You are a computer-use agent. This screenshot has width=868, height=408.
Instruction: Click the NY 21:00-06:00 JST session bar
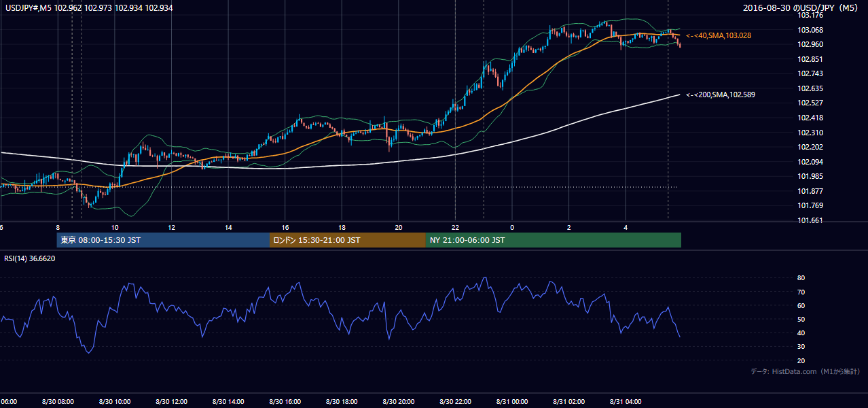(554, 240)
